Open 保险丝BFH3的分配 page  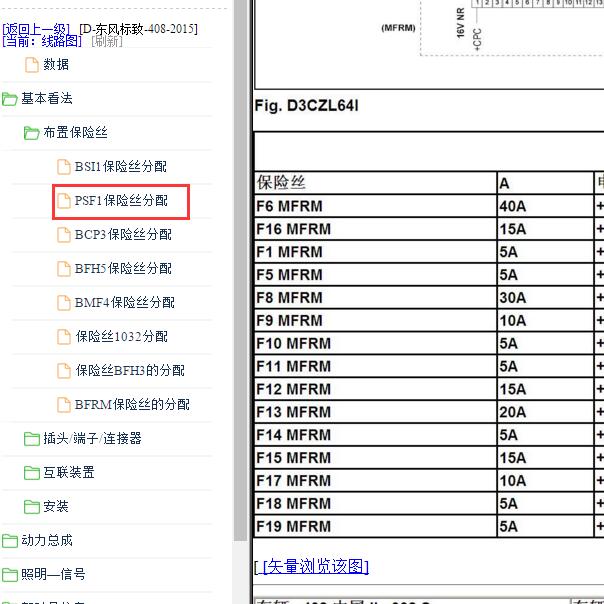[130, 370]
